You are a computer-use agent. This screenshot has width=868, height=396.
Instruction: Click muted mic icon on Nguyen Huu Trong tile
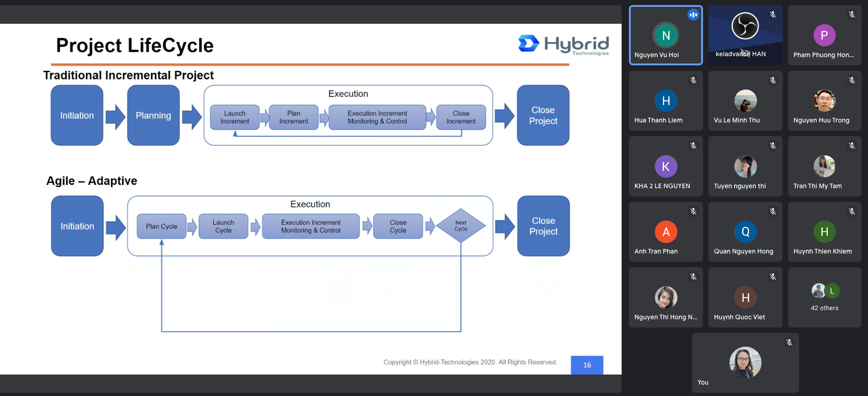coord(852,80)
